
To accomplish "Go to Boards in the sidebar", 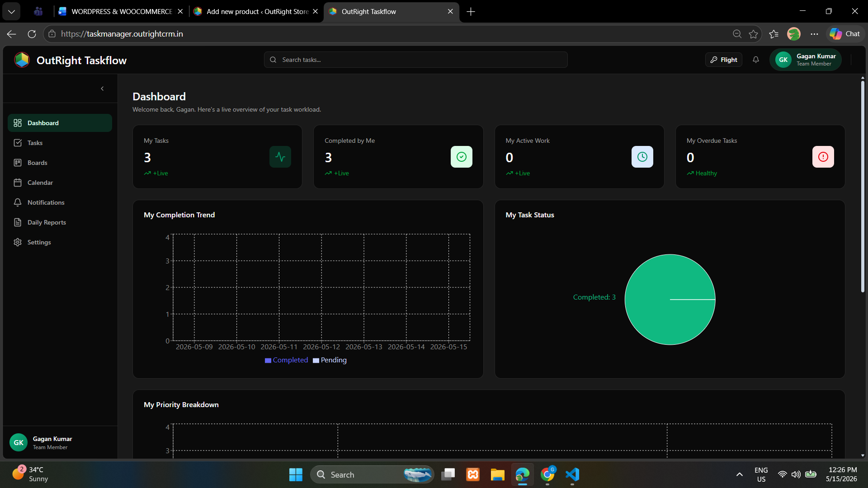I will [60, 163].
